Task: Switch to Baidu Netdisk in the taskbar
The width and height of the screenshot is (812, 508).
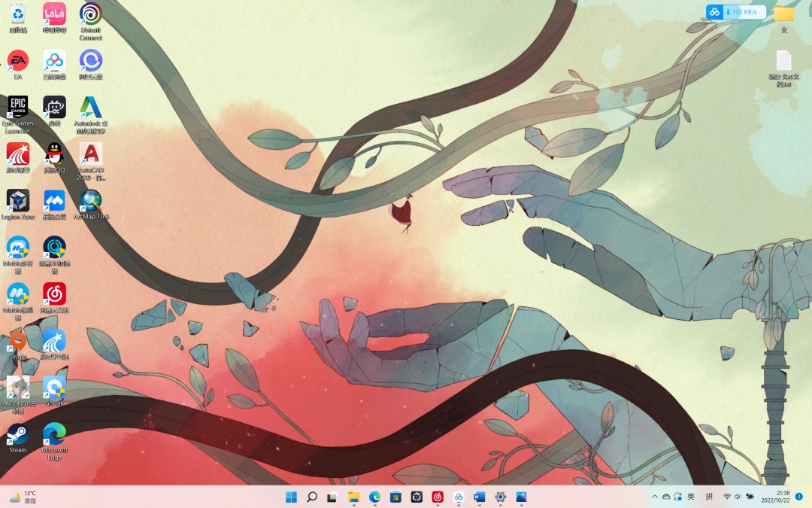Action: (459, 497)
